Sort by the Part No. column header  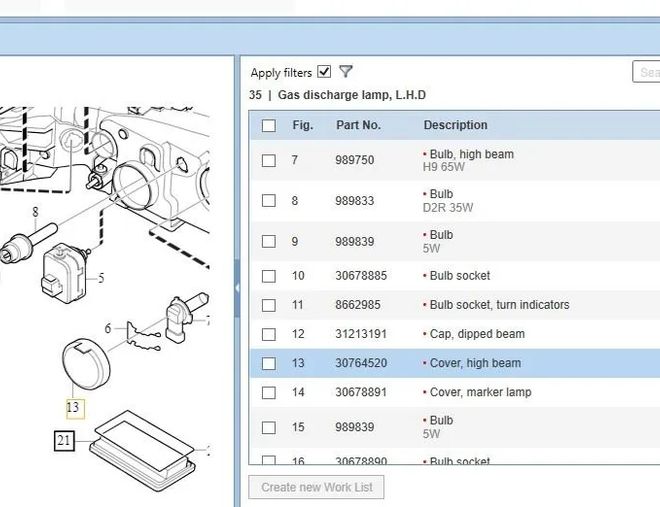click(358, 126)
